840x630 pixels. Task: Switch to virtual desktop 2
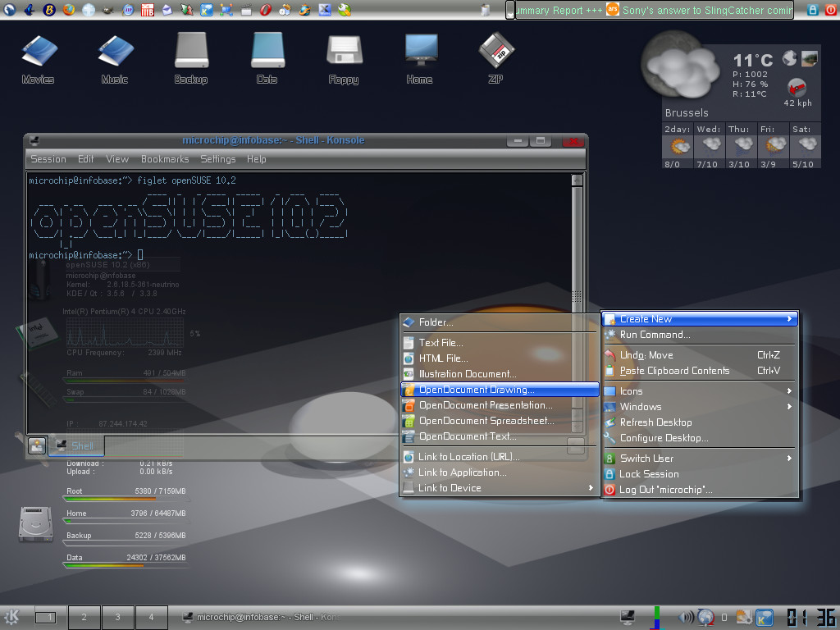[84, 617]
